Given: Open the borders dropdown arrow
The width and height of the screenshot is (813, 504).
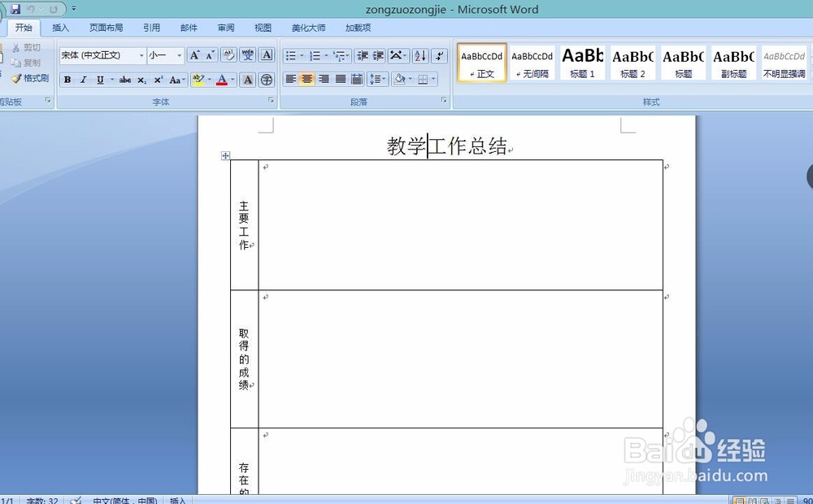Looking at the screenshot, I should [432, 79].
